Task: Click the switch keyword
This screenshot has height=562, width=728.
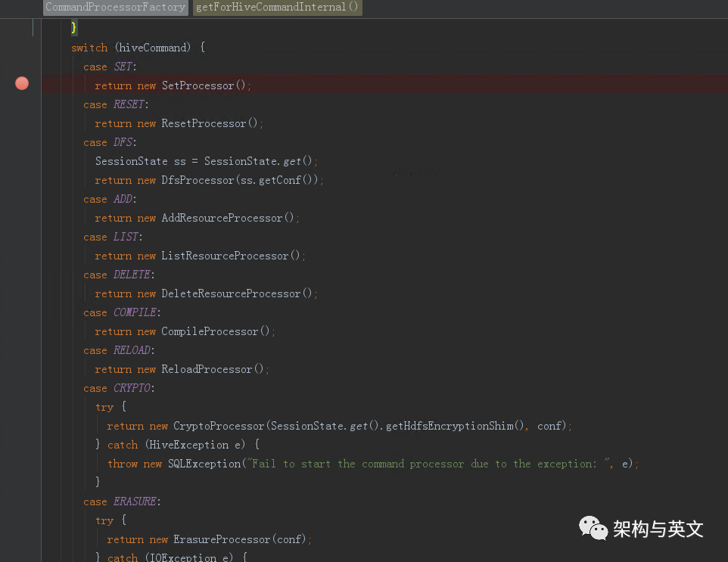Action: pyautogui.click(x=89, y=48)
